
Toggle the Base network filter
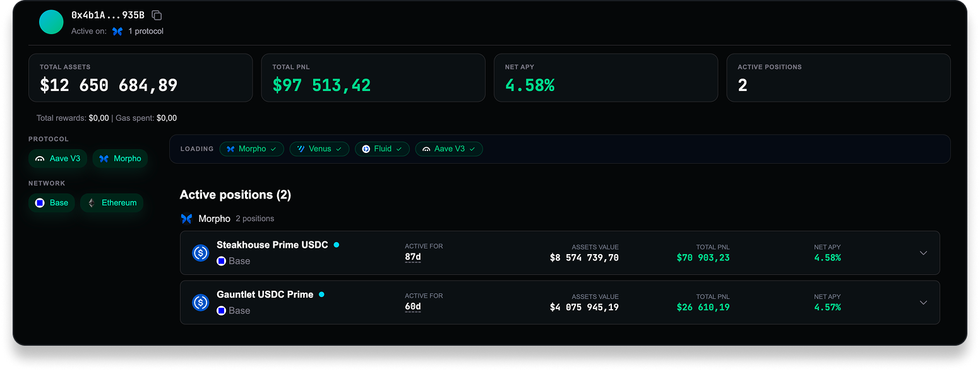[x=52, y=203]
